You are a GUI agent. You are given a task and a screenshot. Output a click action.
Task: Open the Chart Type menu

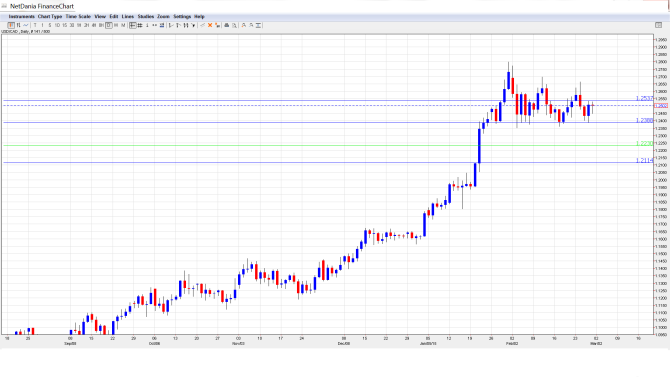[50, 17]
